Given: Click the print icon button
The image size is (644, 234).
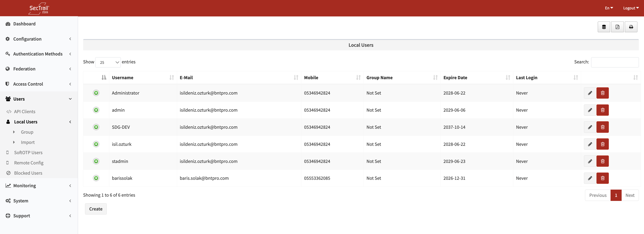Looking at the screenshot, I should 631,27.
